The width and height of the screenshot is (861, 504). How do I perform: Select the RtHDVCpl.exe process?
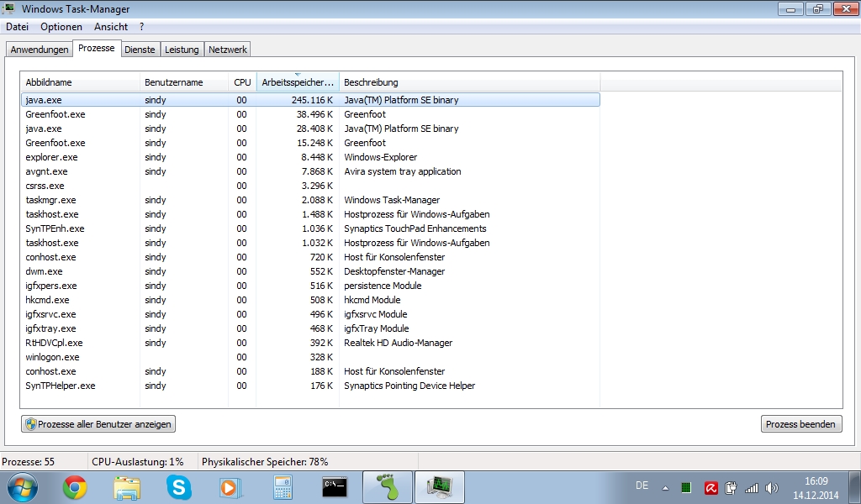pyautogui.click(x=310, y=342)
